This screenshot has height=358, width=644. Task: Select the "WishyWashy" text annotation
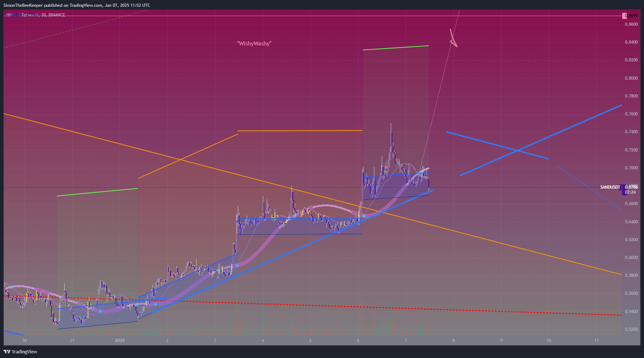click(x=254, y=44)
